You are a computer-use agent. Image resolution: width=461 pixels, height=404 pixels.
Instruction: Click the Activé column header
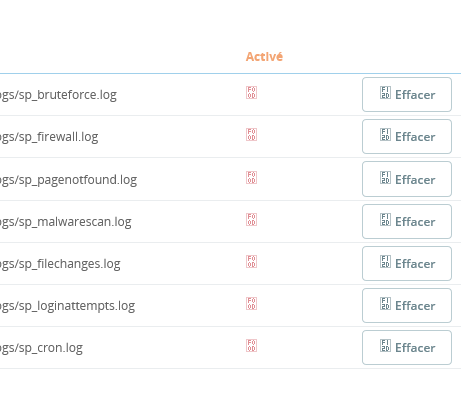point(264,57)
